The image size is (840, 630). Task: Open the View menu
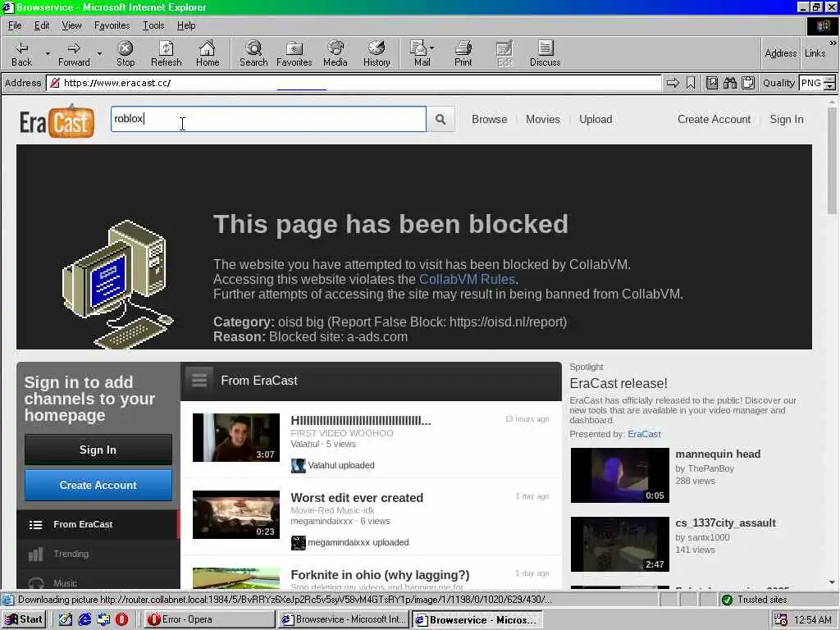point(72,25)
